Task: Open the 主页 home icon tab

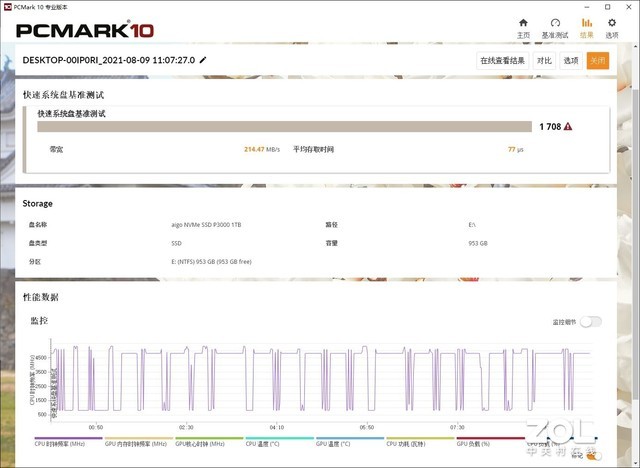Action: (x=523, y=28)
